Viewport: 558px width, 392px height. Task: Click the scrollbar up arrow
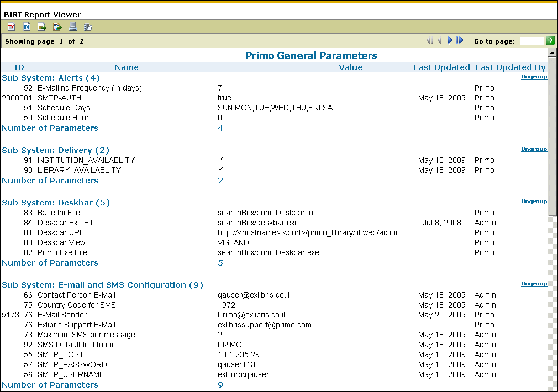[x=552, y=52]
